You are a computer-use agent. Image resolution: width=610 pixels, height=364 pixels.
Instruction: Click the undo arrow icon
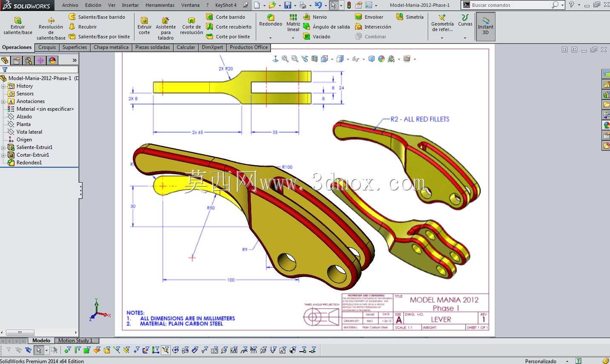pos(318,5)
